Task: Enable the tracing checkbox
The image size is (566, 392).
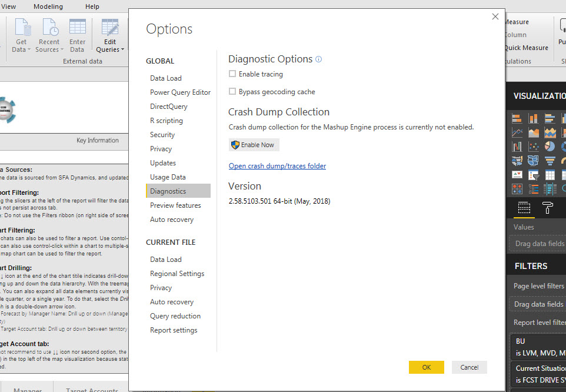Action: click(232, 74)
